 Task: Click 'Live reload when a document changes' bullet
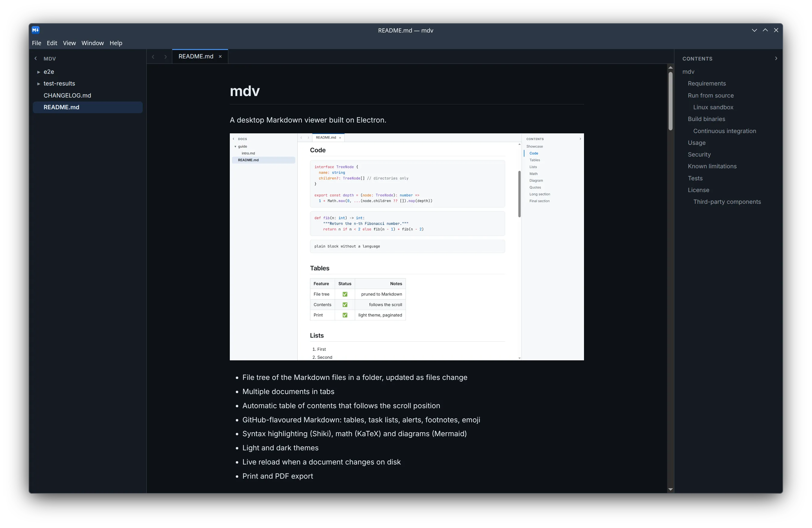321,462
